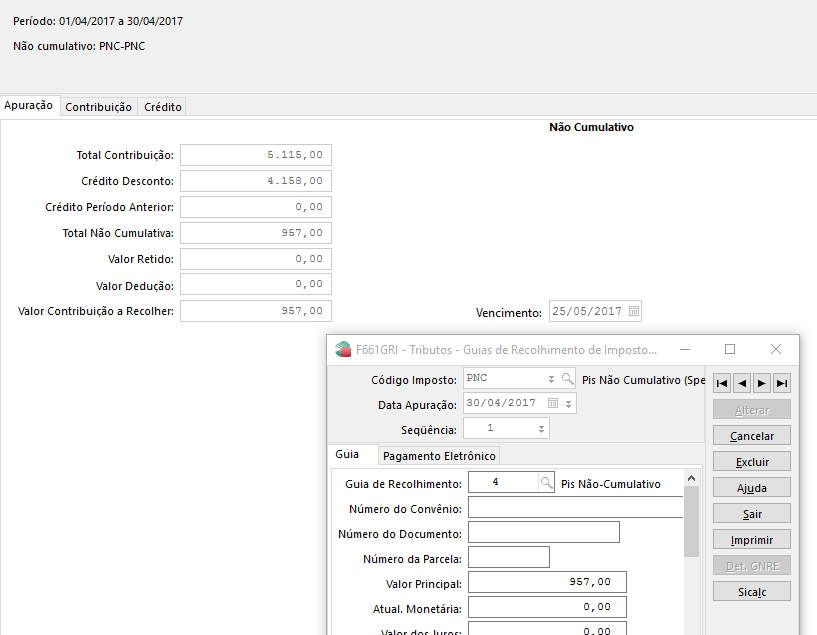The image size is (817, 635).
Task: Switch to Apuração tab
Action: [29, 105]
